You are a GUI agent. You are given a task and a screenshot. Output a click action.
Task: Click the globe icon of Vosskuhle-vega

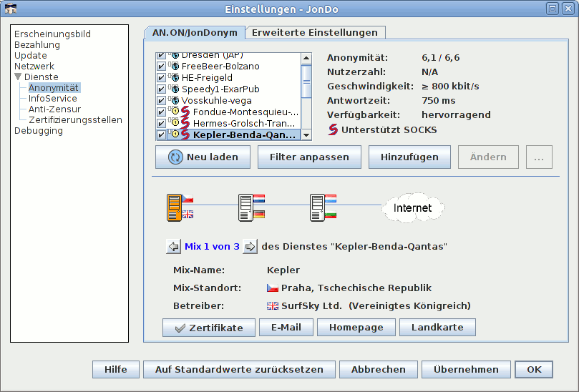[175, 100]
